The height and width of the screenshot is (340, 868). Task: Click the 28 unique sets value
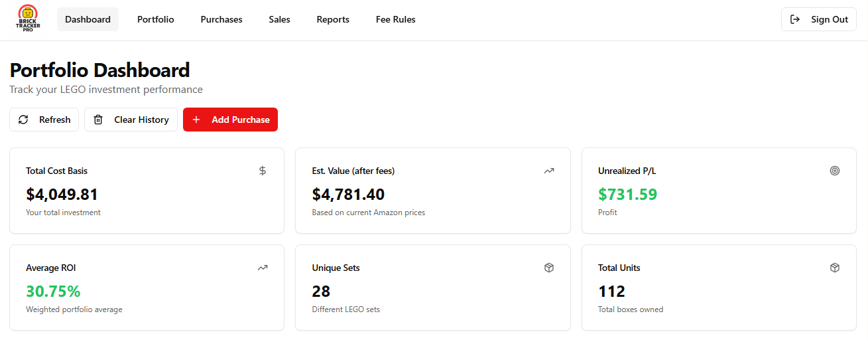321,292
